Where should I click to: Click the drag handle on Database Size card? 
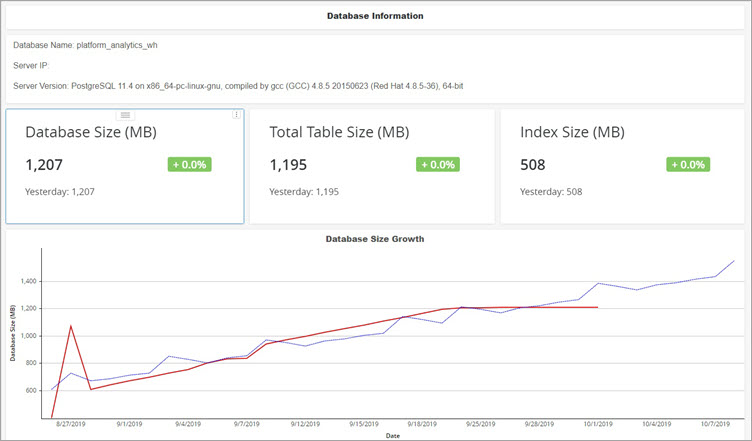click(x=125, y=115)
